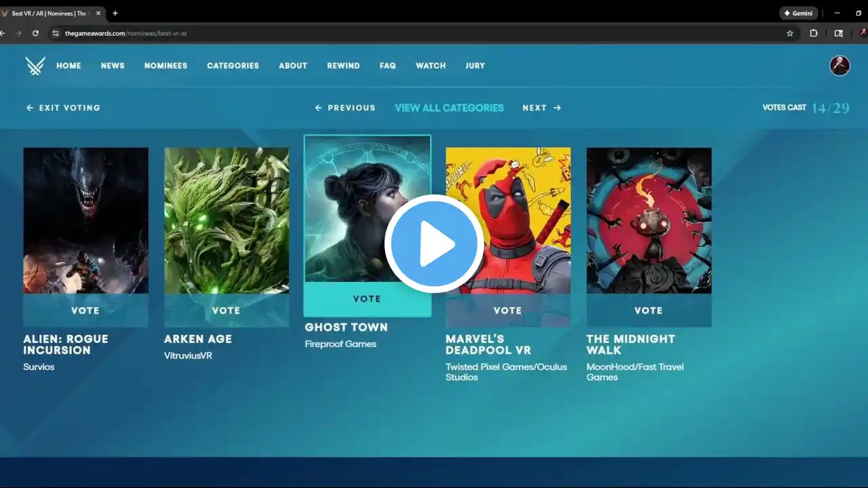The width and height of the screenshot is (868, 488).
Task: Vote for Marvel's Deadpool VR
Action: [508, 310]
